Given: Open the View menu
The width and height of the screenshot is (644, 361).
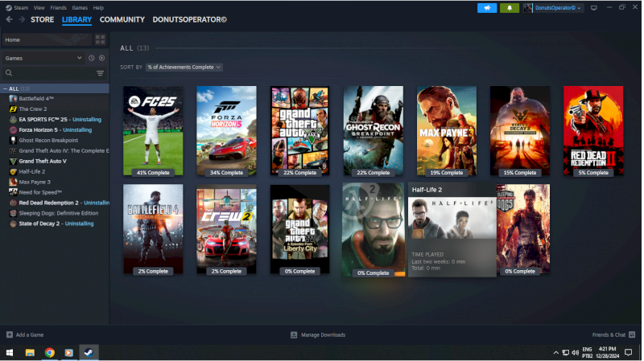Looking at the screenshot, I should coord(39,8).
